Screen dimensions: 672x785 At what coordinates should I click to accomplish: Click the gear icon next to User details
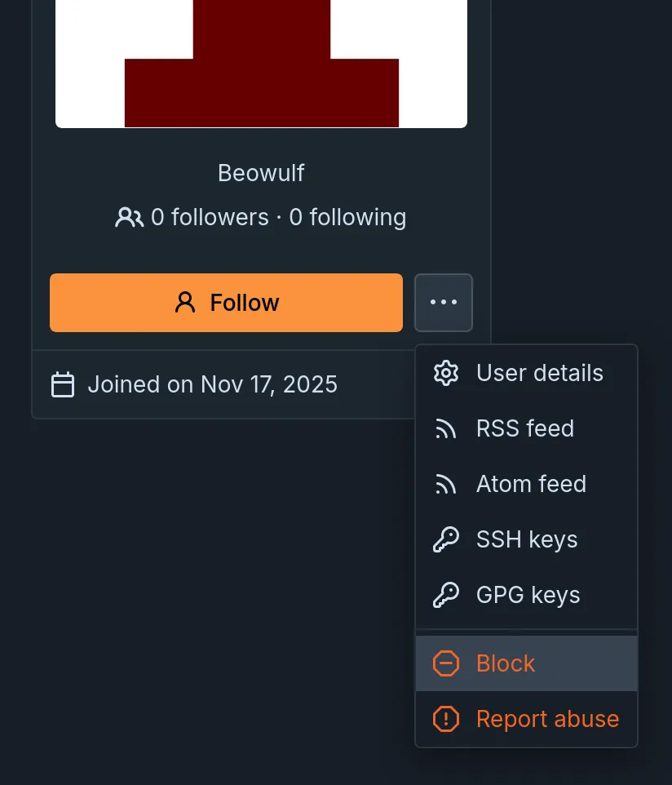pos(446,373)
